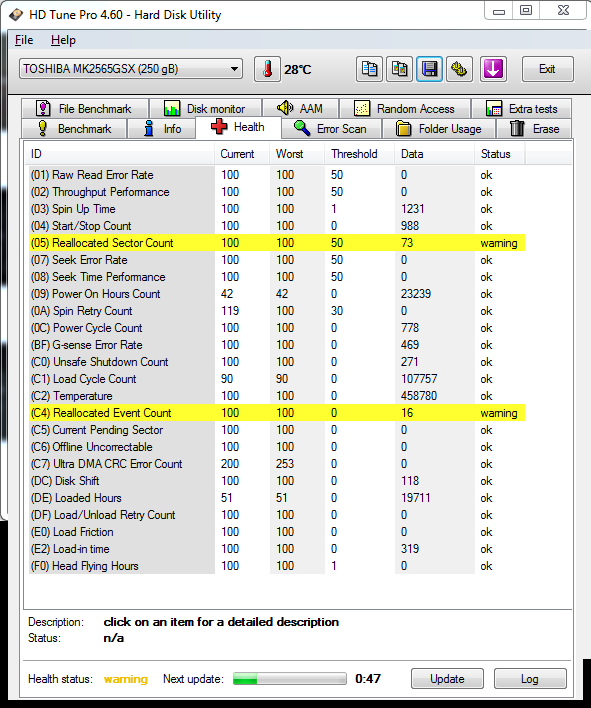Click the floppy disk save icon

(x=429, y=69)
